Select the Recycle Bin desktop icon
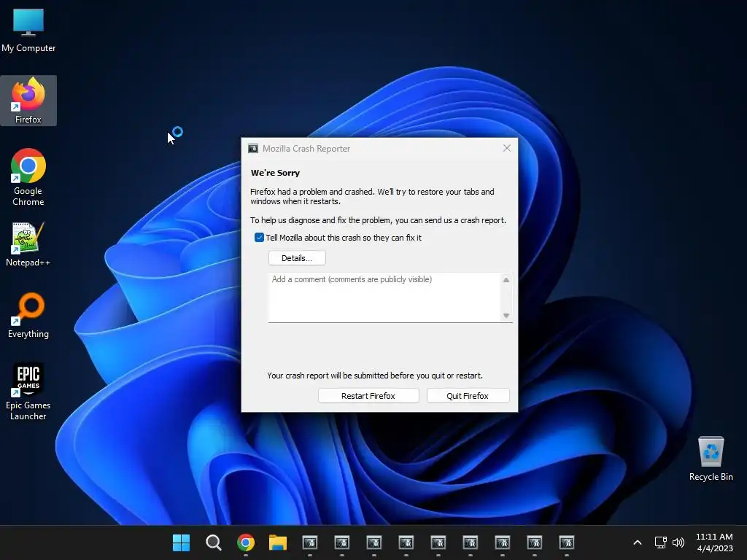Screen dimensions: 747x560 [x=711, y=458]
